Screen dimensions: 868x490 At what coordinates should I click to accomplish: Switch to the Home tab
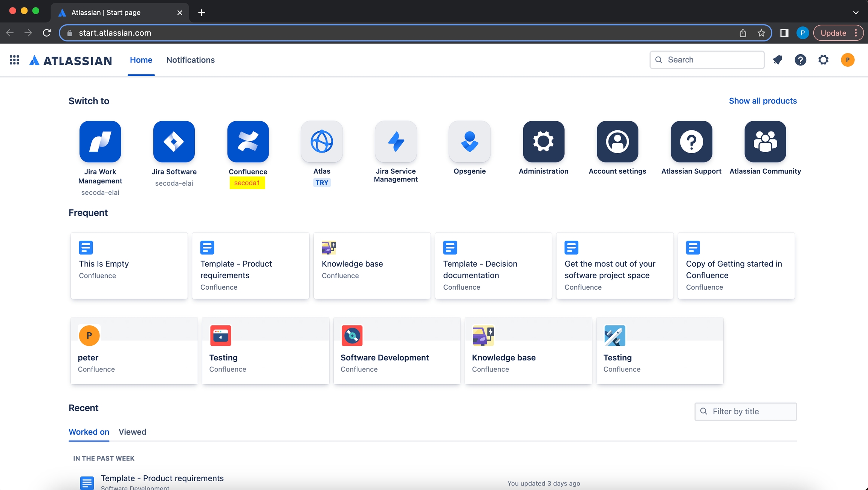141,60
